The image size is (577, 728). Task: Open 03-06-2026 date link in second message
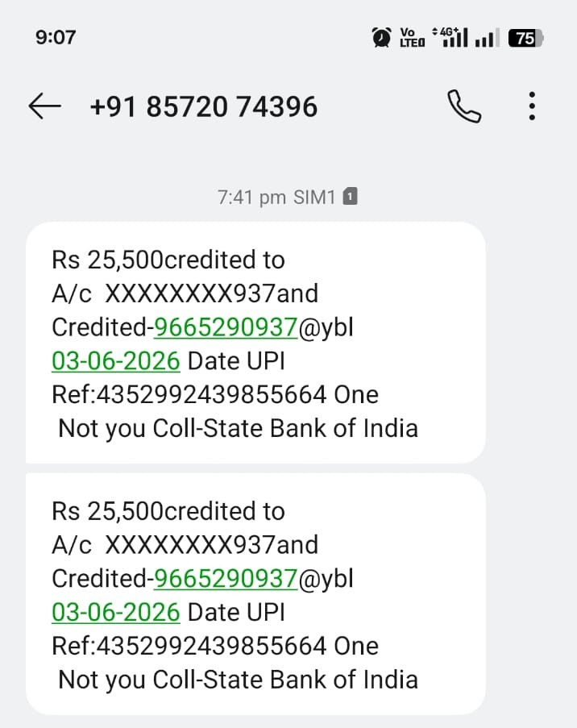click(115, 613)
